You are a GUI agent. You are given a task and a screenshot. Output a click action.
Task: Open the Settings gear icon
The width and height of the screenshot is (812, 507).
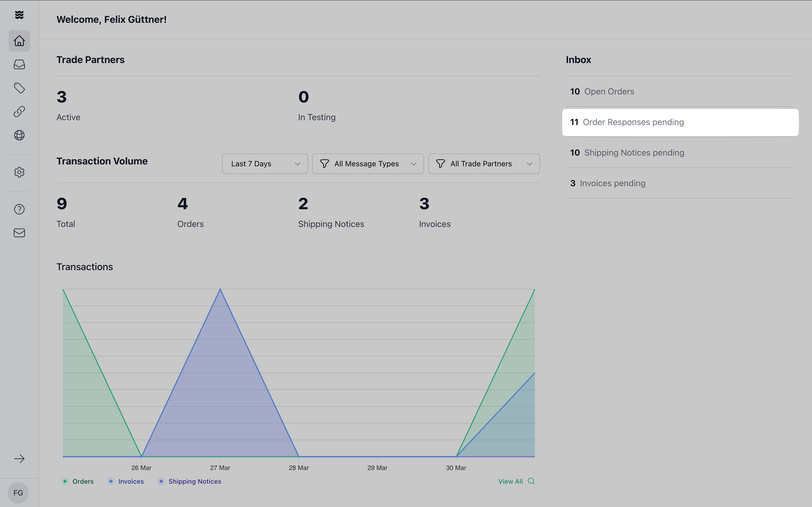(x=19, y=172)
